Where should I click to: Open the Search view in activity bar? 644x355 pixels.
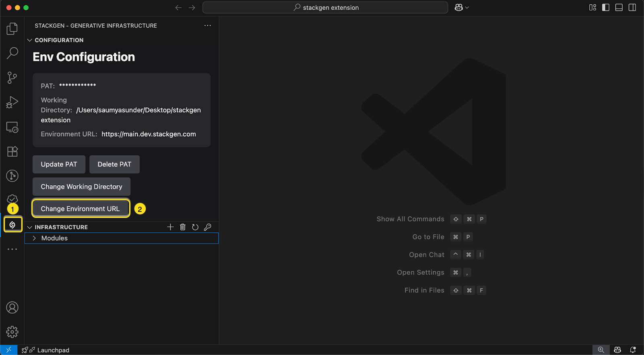12,53
